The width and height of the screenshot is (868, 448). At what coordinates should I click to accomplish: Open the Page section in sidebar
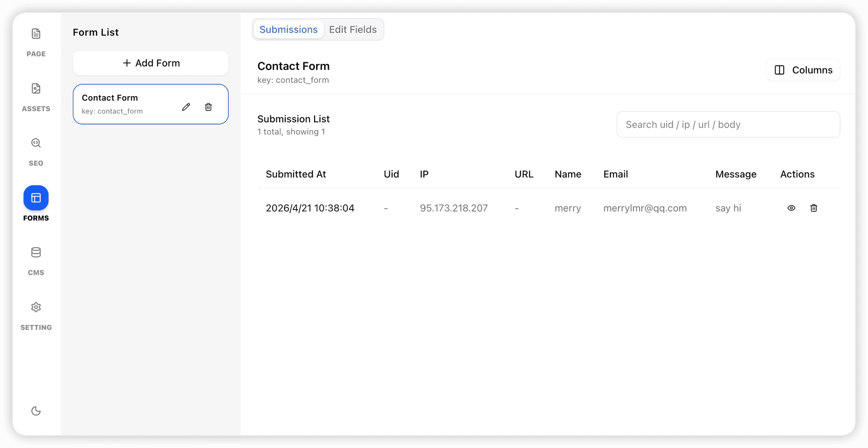coord(36,42)
